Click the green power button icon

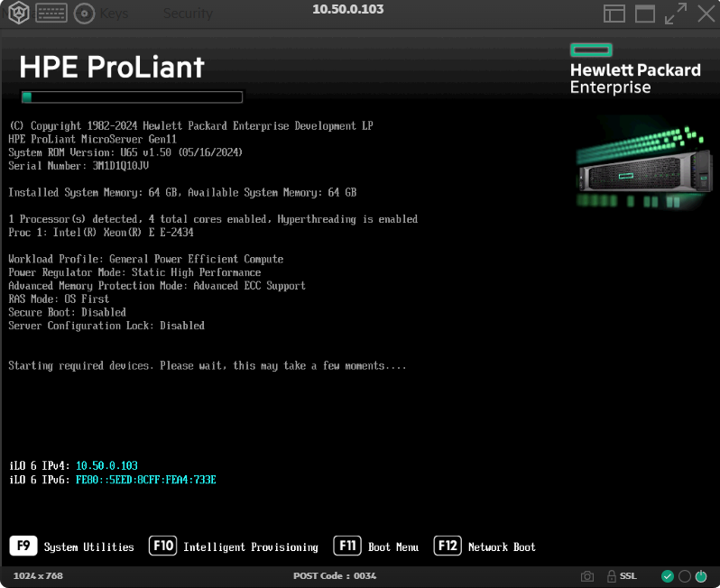tap(701, 576)
